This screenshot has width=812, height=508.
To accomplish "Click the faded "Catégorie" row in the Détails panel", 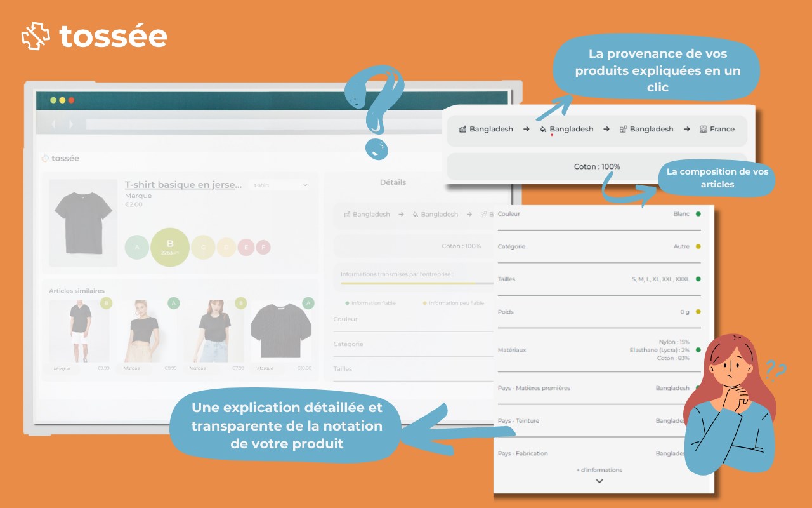I will point(414,344).
